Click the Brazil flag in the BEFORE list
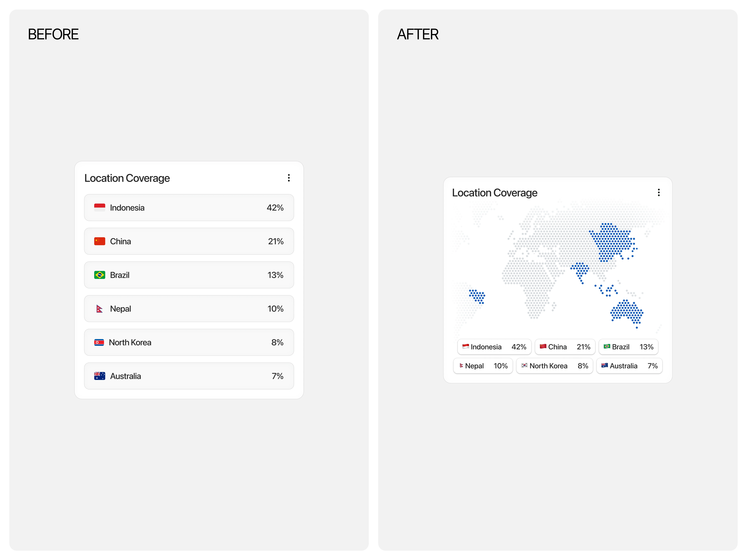The height and width of the screenshot is (560, 747). click(100, 275)
